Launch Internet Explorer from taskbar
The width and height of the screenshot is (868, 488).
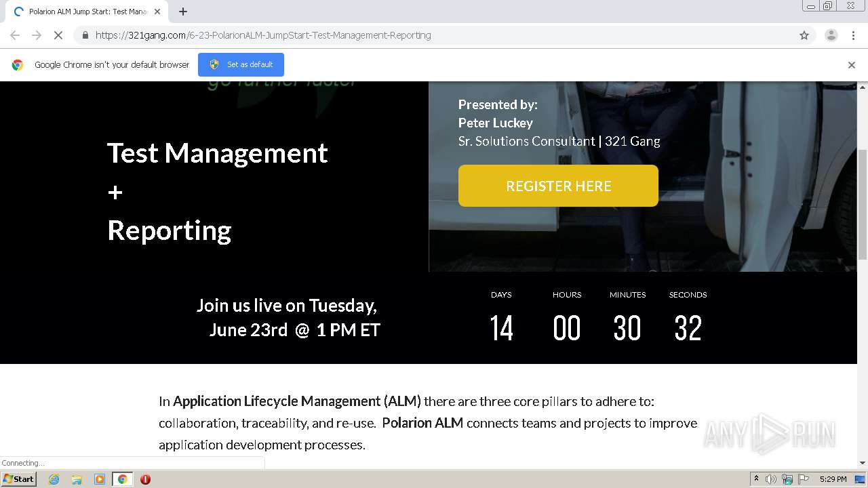point(54,479)
